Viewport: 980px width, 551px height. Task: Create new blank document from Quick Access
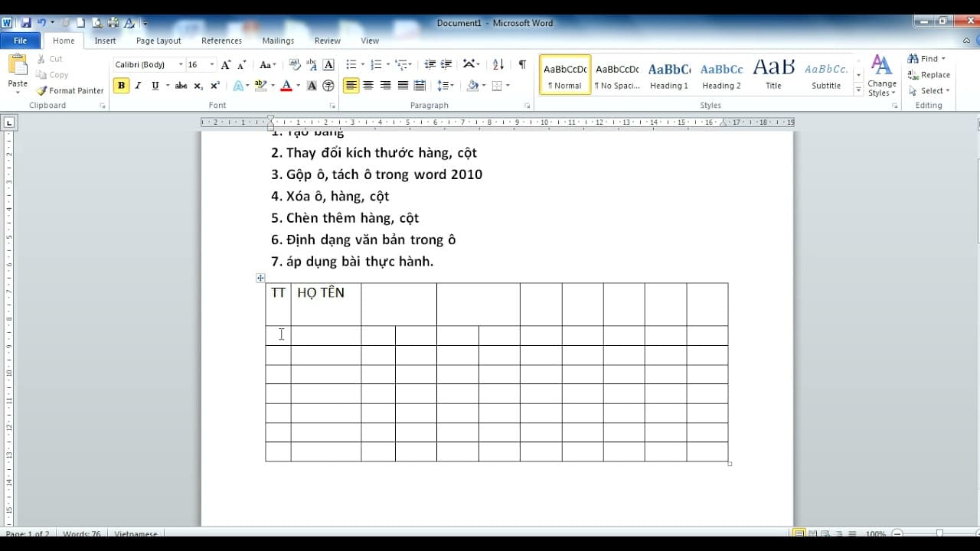coord(80,23)
